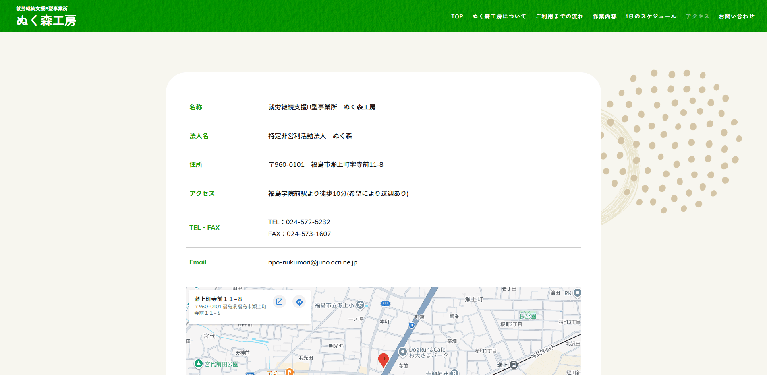Click the ぬく森工房 site logo
The image size is (767, 375).
coord(46,17)
